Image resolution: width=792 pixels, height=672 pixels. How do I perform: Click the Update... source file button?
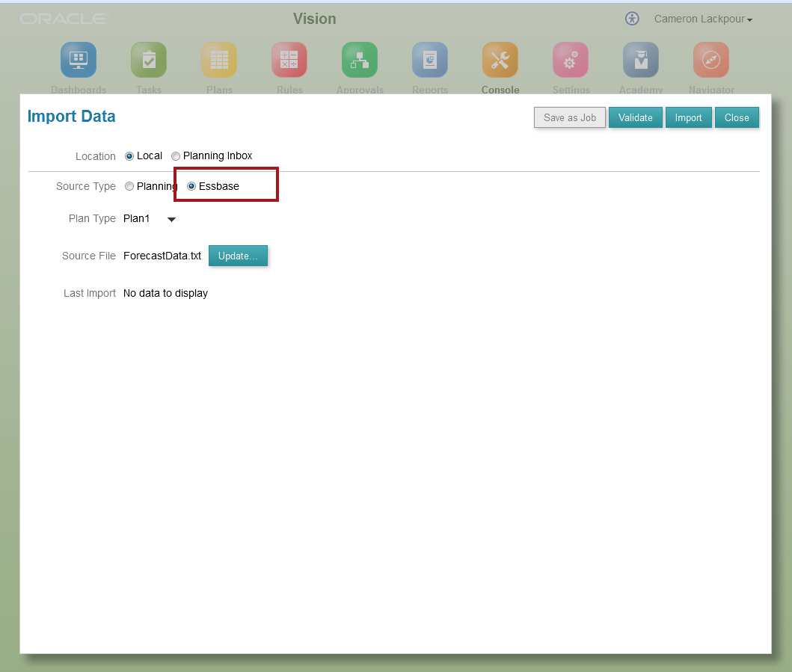coord(238,256)
